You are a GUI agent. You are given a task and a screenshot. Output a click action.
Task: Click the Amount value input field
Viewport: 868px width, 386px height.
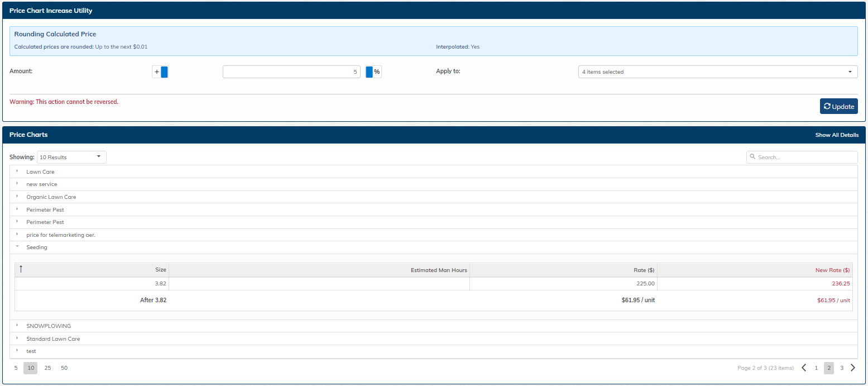coord(291,72)
